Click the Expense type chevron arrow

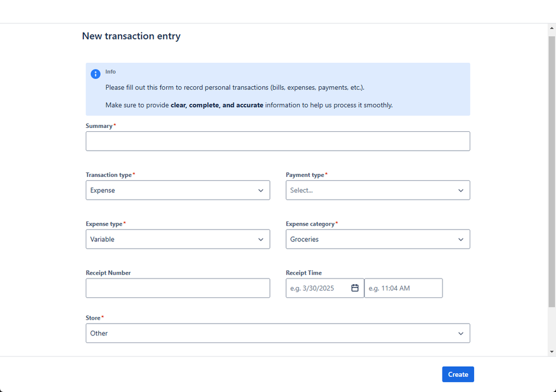261,239
